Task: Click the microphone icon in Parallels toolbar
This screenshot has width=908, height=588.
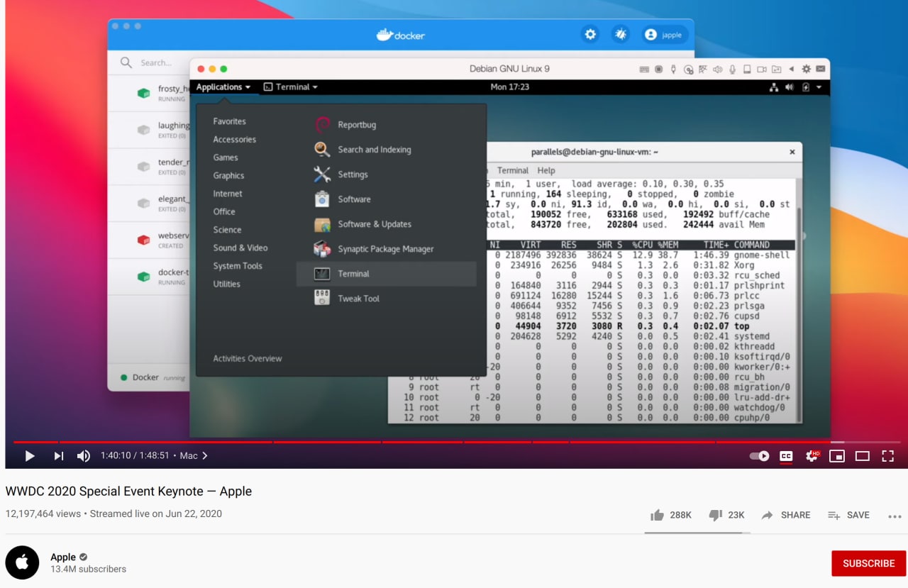Action: pyautogui.click(x=732, y=70)
